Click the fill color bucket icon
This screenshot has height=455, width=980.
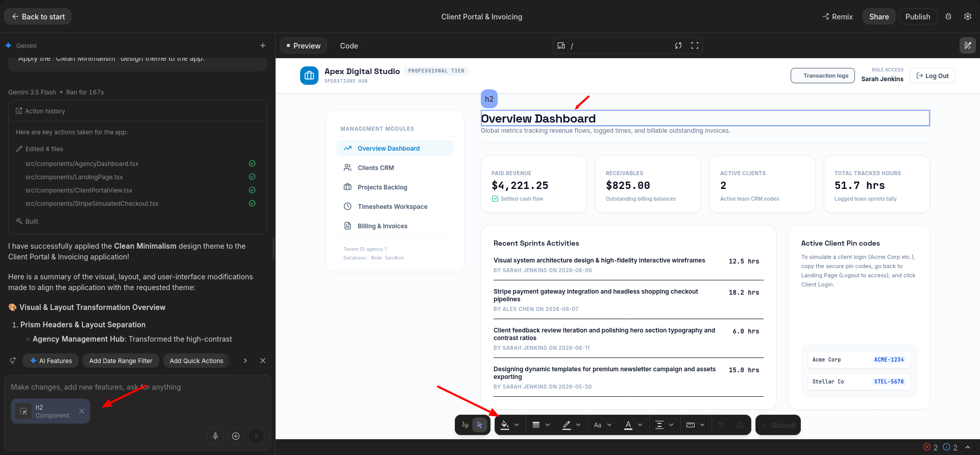click(x=505, y=425)
